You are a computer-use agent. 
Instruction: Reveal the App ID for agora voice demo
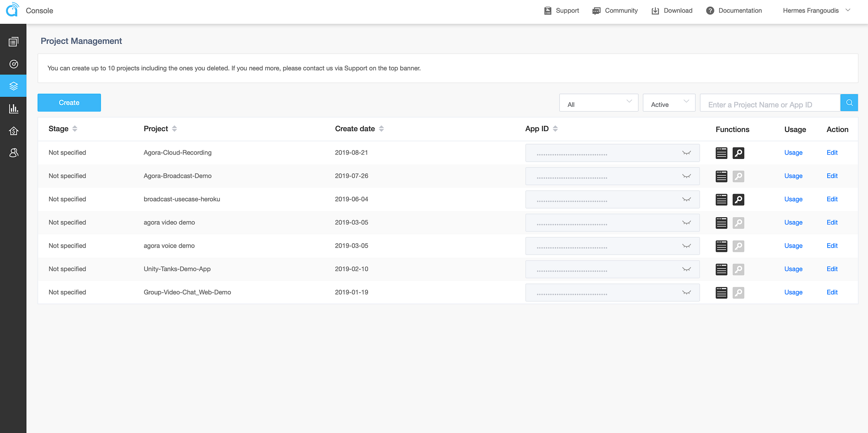(x=687, y=246)
